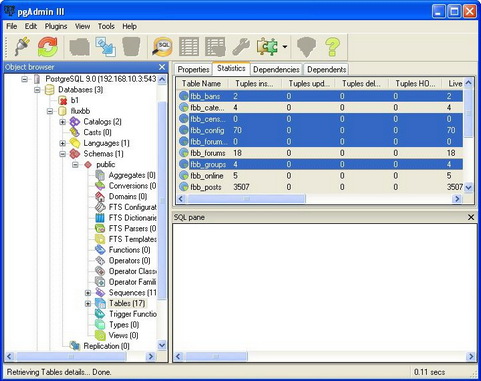This screenshot has width=481, height=381.
Task: Open the Maintenance wrench tool
Action: tap(241, 46)
